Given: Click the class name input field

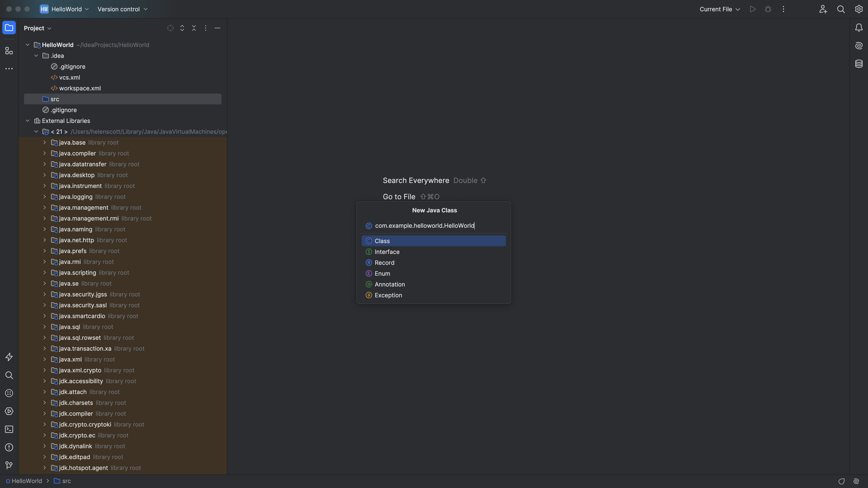Looking at the screenshot, I should click(x=425, y=226).
